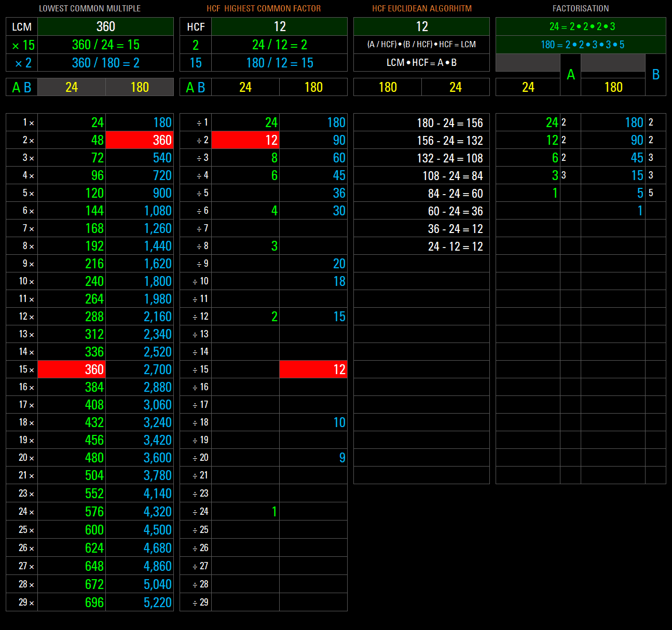
Task: Select the formula text '180 / 12 = 15'
Action: pos(279,63)
